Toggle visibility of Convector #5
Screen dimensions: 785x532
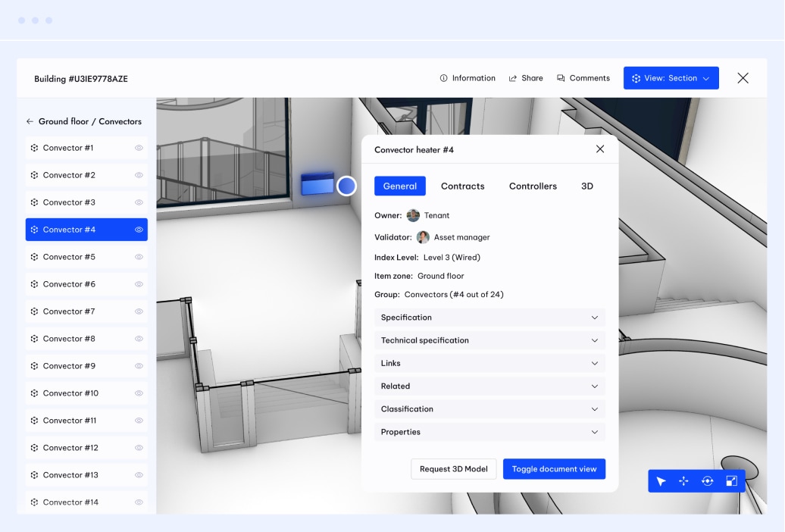[x=139, y=257]
